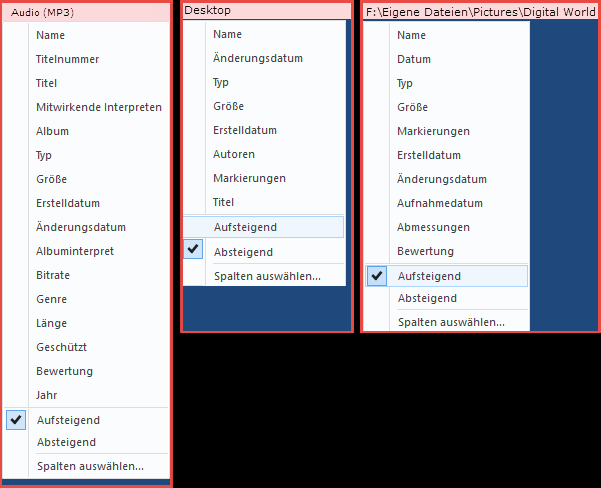Sort audio by Jahr

tap(47, 395)
